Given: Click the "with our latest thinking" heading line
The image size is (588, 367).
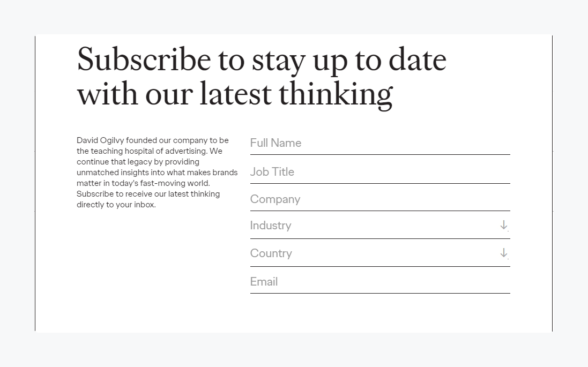Looking at the screenshot, I should (235, 93).
